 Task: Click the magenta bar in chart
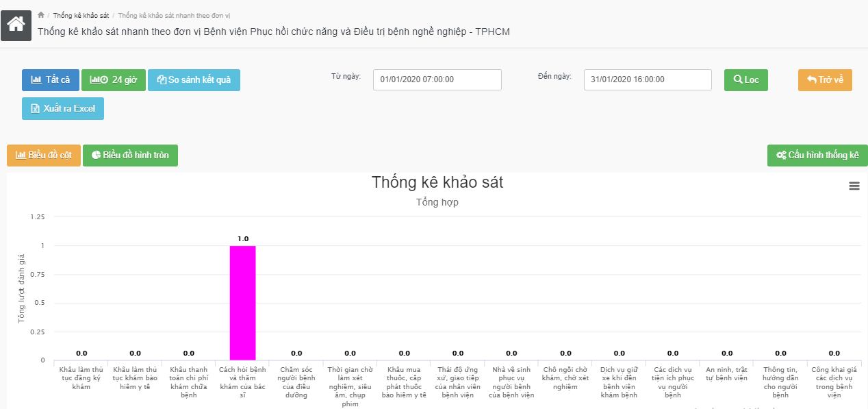coord(242,302)
